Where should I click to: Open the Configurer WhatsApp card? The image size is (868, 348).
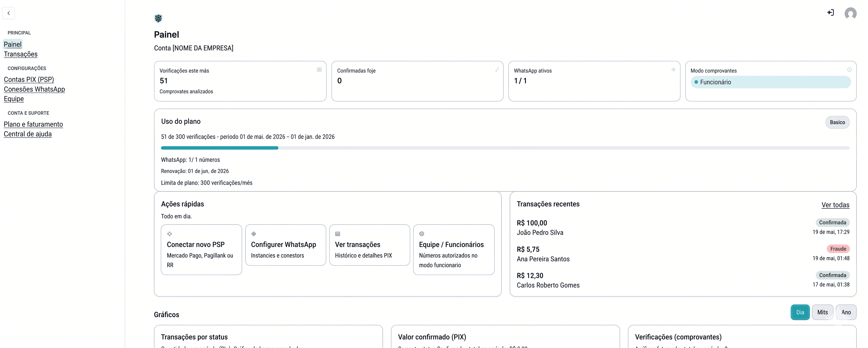[286, 245]
